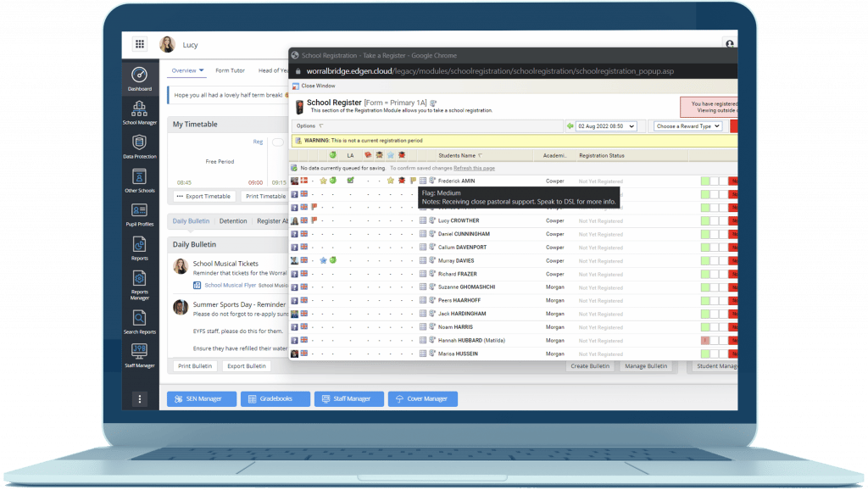868x490 pixels.
Task: Open Other Schools in the sidebar
Action: click(x=140, y=181)
